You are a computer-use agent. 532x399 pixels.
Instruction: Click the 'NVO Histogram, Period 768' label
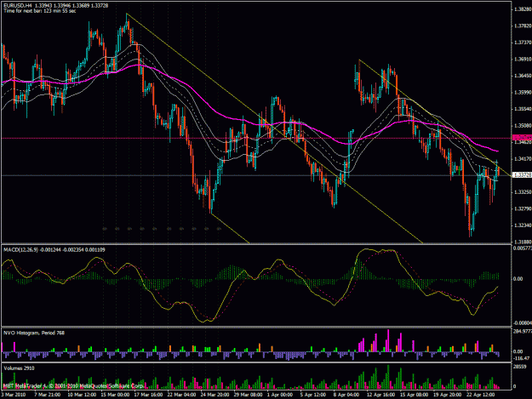click(34, 333)
